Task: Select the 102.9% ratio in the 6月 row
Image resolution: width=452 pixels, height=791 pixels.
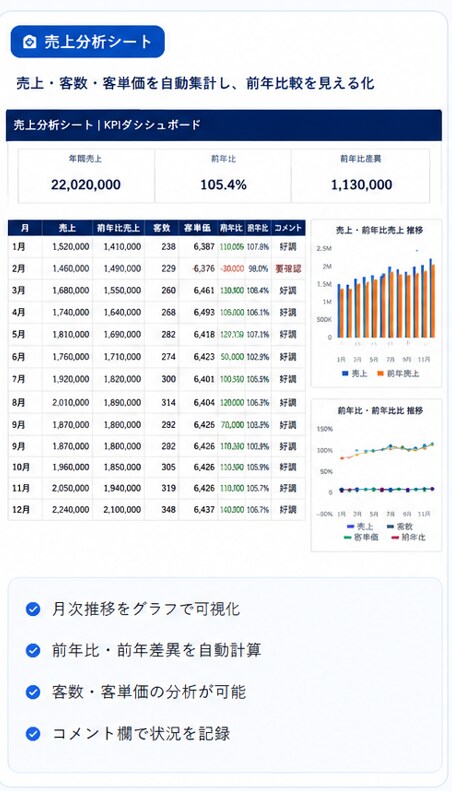Action: [x=258, y=357]
